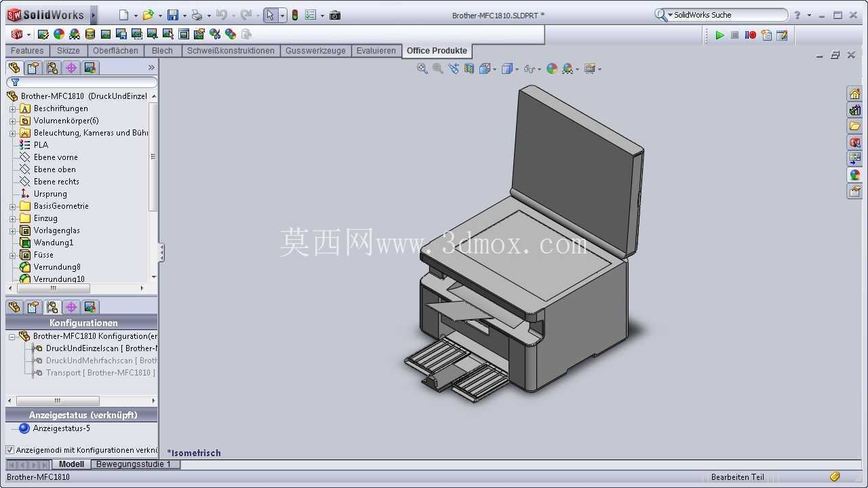Switch to the upper DisplayManager tab
Screen dimensions: 868x488
click(90, 68)
